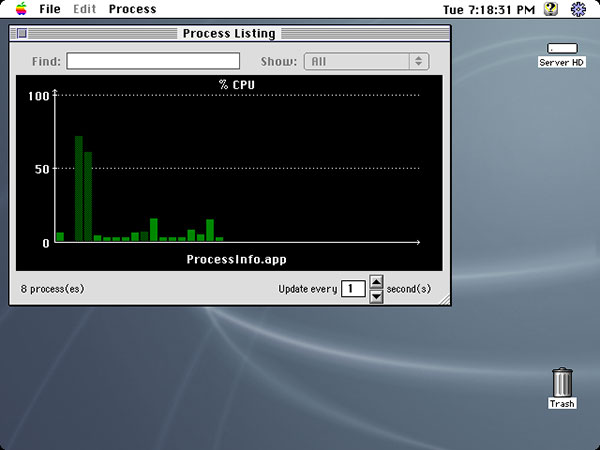The height and width of the screenshot is (450, 600).
Task: Open the Process menu
Action: coord(132,9)
